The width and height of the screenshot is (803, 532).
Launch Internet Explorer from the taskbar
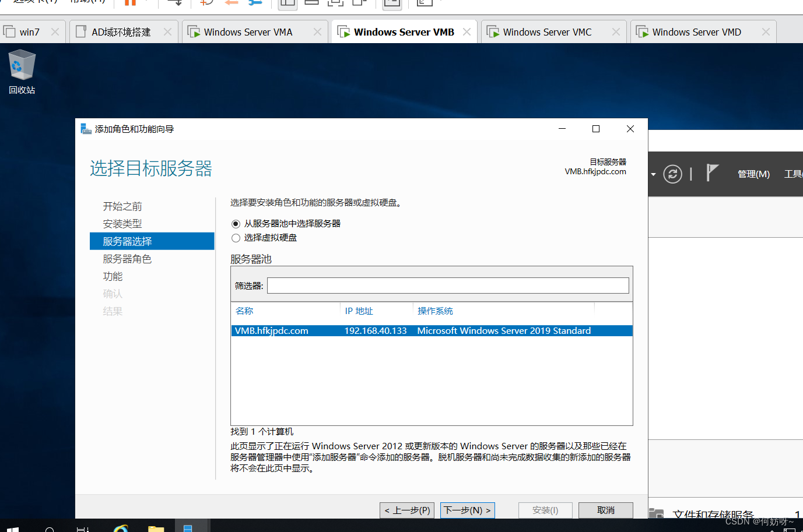pyautogui.click(x=121, y=529)
